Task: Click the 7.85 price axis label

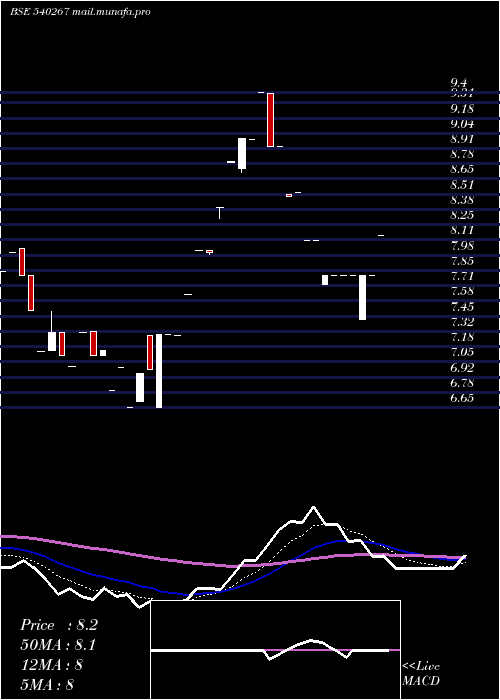Action: pos(462,261)
